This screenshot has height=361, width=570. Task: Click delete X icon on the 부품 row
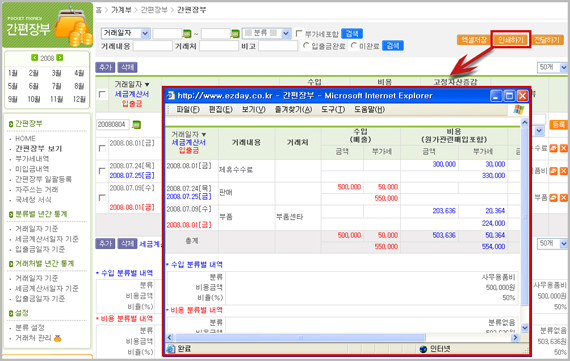563,197
